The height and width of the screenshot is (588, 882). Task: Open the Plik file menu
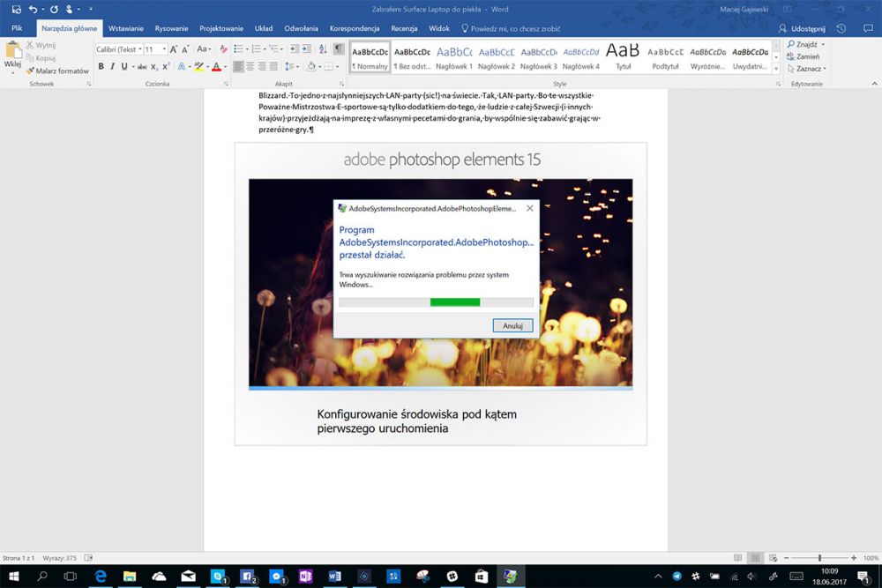click(x=17, y=28)
